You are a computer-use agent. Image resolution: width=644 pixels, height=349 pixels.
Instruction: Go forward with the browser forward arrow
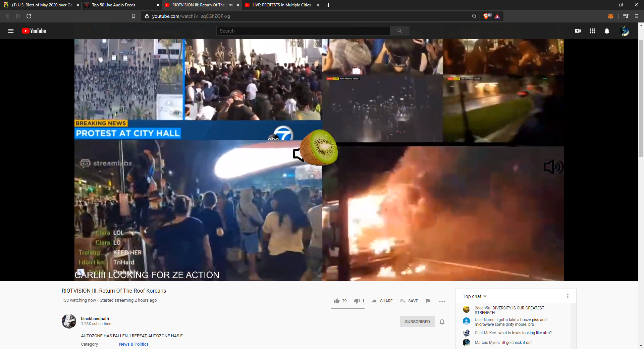(x=18, y=16)
